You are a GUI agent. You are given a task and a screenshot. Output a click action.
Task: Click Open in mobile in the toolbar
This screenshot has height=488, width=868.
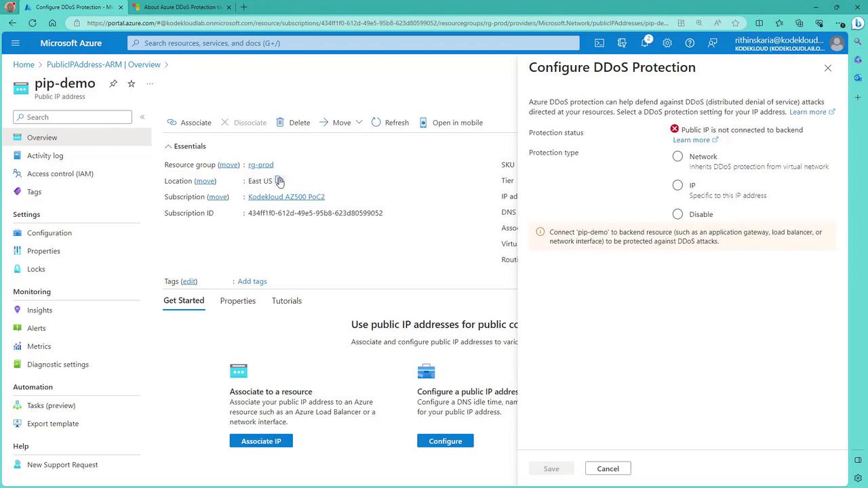pos(451,123)
